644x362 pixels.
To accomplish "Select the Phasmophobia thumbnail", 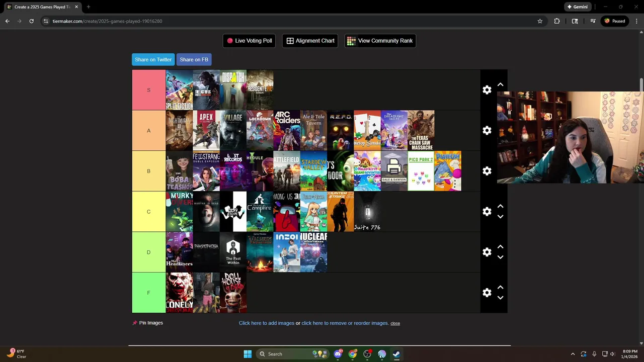I will (x=206, y=252).
